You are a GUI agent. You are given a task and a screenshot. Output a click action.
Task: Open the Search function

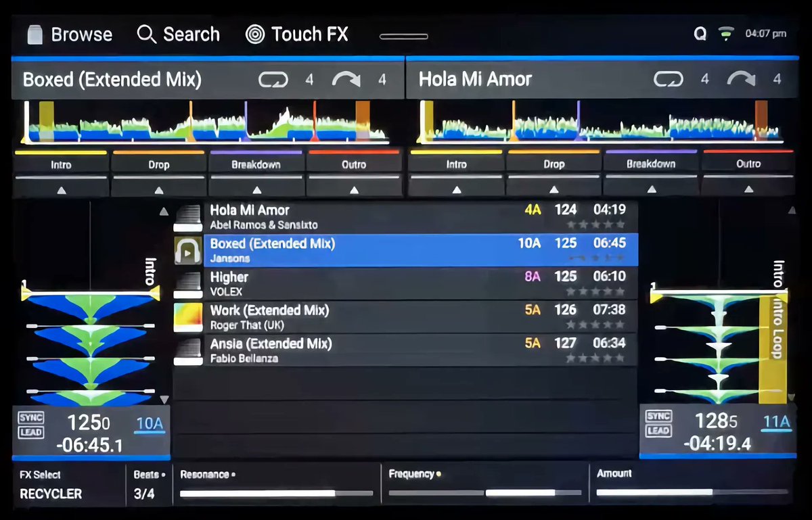(x=178, y=34)
